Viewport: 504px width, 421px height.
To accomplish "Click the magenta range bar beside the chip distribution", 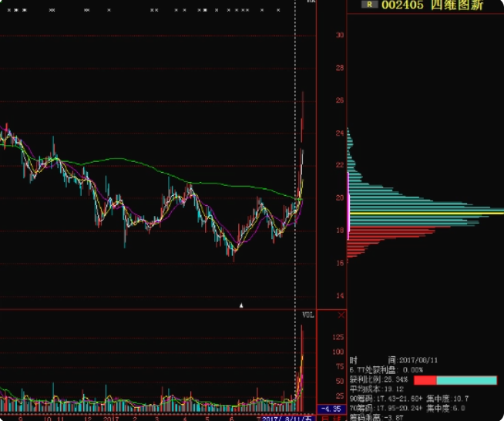I will [x=348, y=206].
